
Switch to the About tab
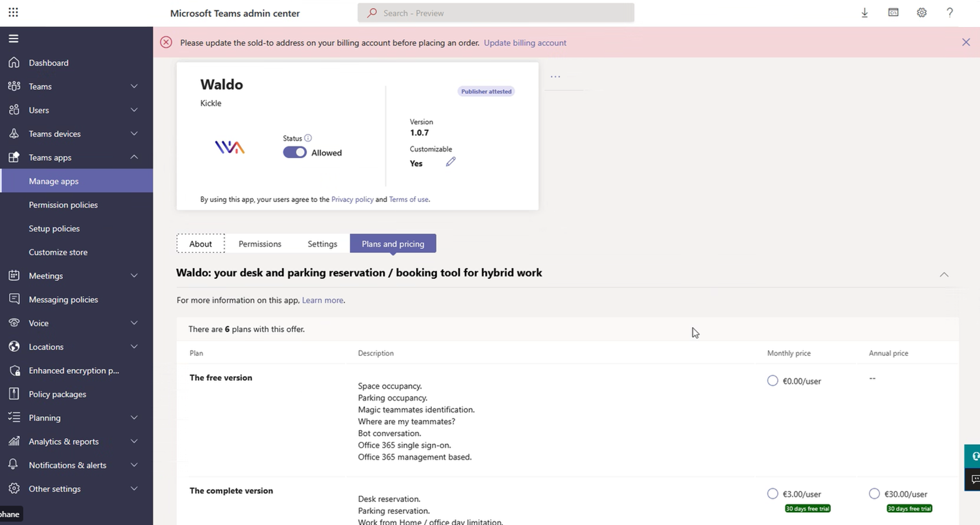pos(201,244)
